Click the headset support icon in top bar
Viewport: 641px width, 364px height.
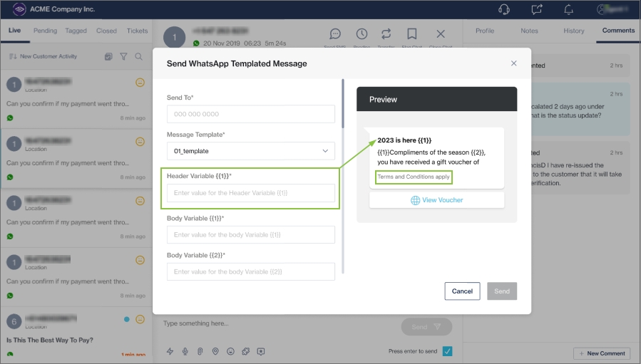click(504, 9)
